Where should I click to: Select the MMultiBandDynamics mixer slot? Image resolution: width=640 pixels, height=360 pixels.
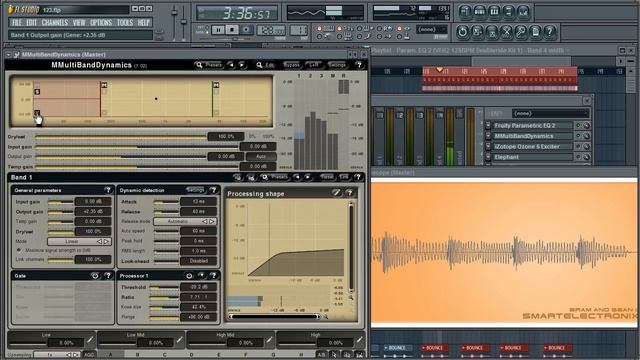click(x=533, y=136)
